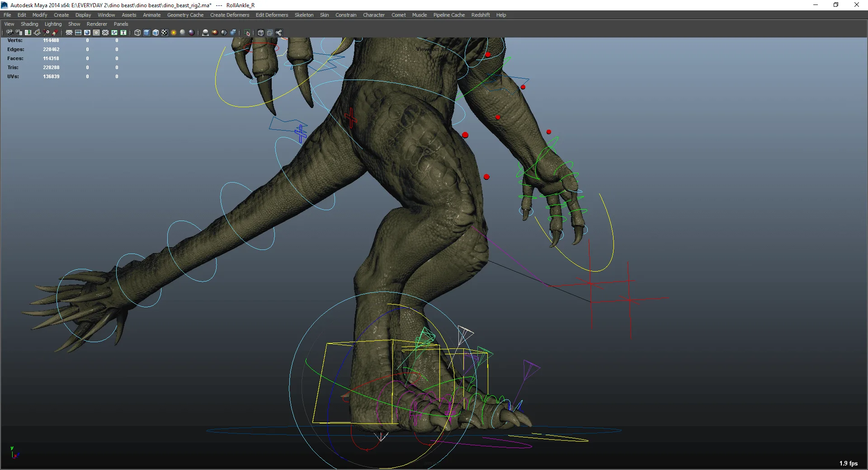Image resolution: width=868 pixels, height=470 pixels.
Task: Toggle the Safe Title overlay
Action: click(x=123, y=33)
